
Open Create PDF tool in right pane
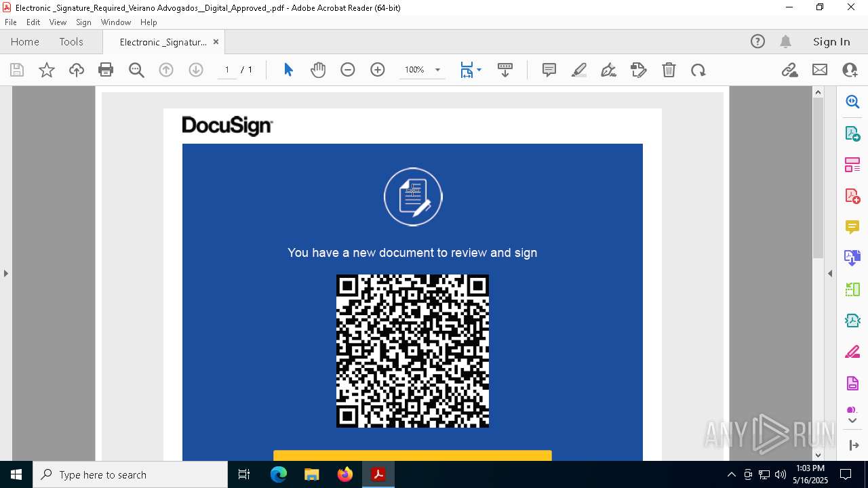[x=852, y=196]
